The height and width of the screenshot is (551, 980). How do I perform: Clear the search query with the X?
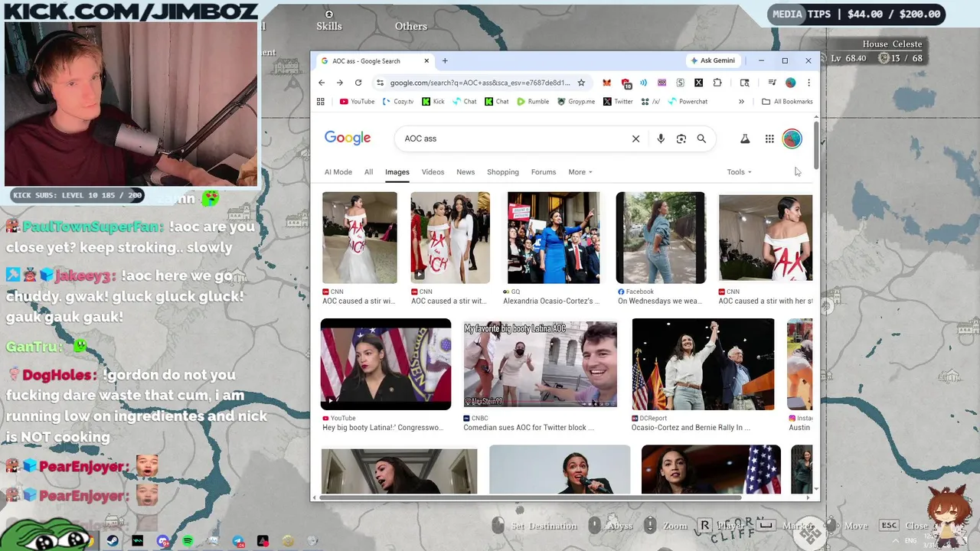coord(635,139)
